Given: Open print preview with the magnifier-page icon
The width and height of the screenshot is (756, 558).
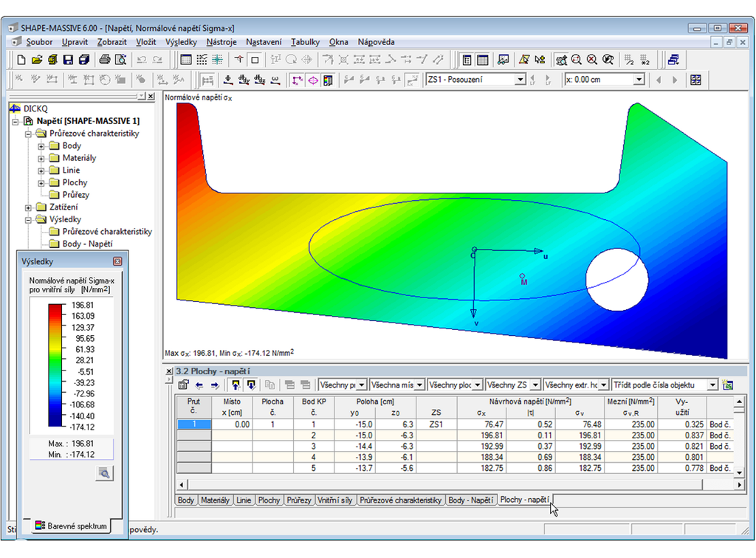Looking at the screenshot, I should coord(120,60).
